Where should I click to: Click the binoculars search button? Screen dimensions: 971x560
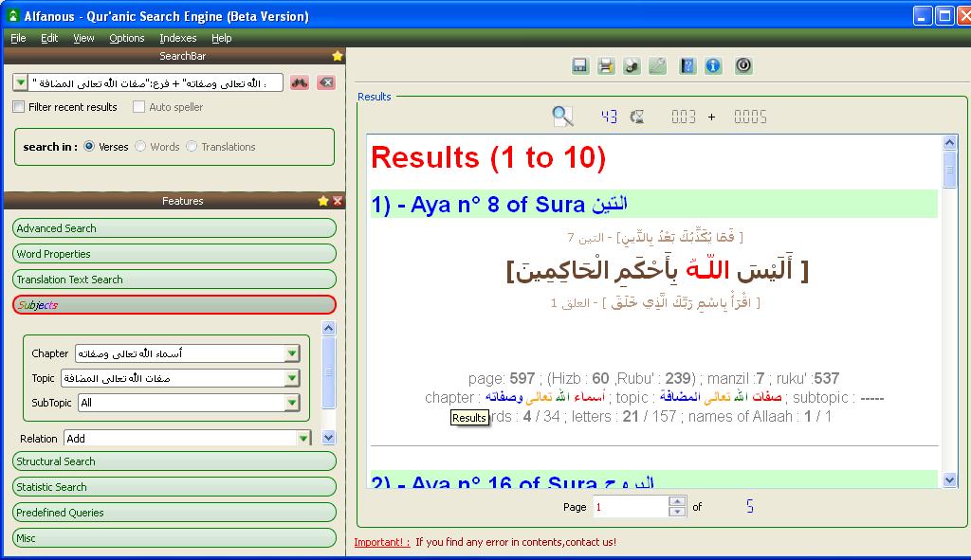pos(300,83)
